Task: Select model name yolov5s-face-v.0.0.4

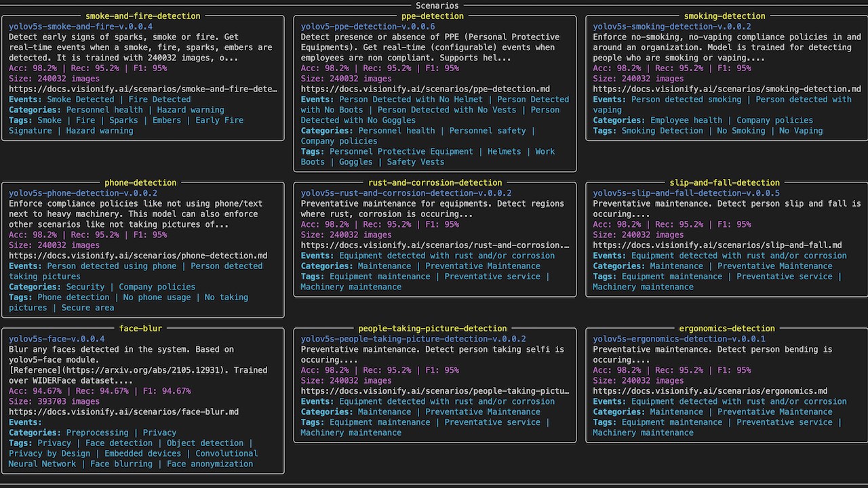Action: pyautogui.click(x=57, y=339)
